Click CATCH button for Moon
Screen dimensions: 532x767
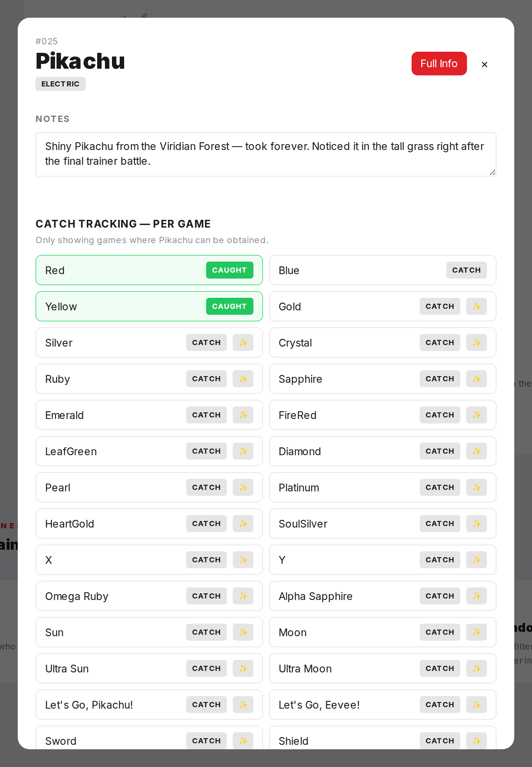[440, 632]
